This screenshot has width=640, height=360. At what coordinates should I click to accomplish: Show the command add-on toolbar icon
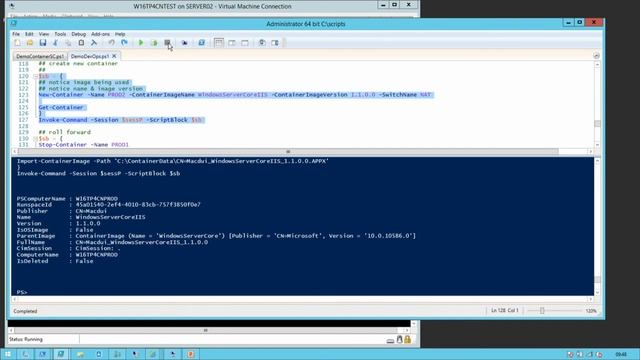[275, 43]
